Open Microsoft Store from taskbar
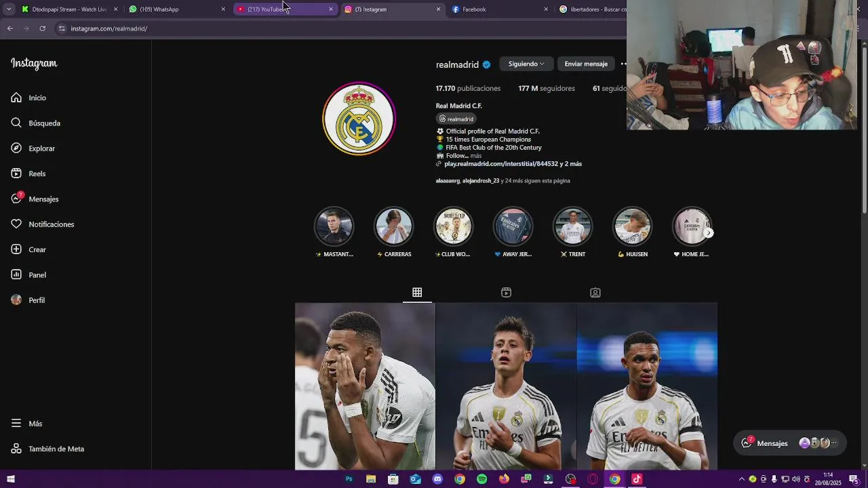The height and width of the screenshot is (488, 868). click(393, 479)
